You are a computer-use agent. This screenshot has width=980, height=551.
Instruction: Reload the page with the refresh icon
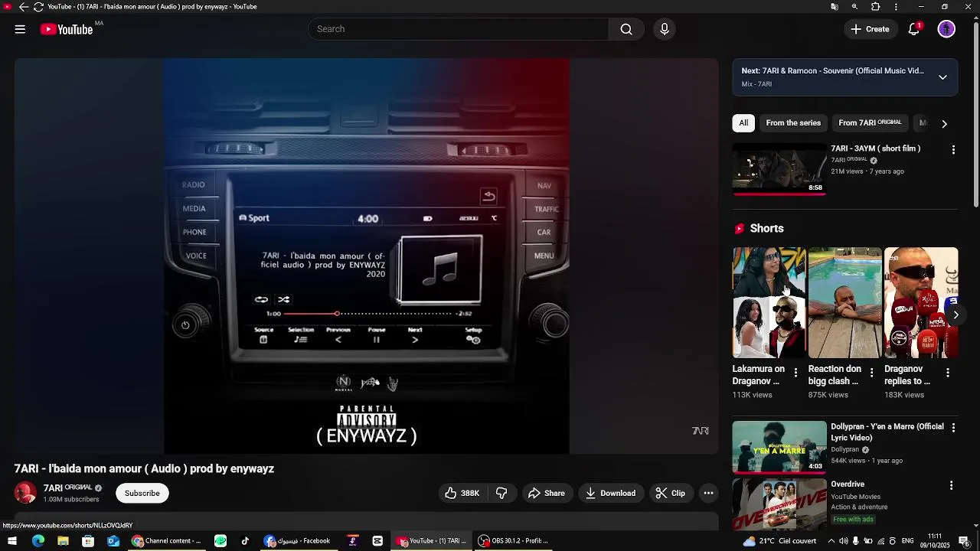pyautogui.click(x=38, y=7)
